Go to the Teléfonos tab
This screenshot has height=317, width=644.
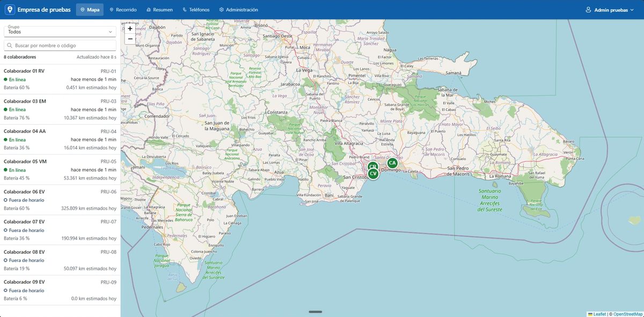coord(196,10)
